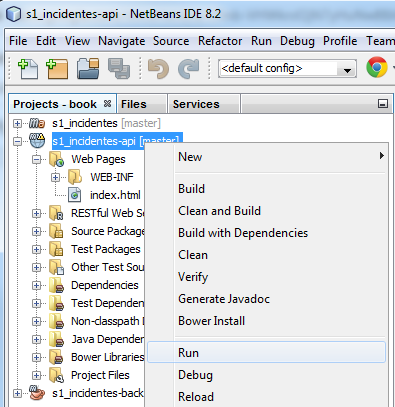The image size is (395, 407).
Task: Click the Test Dependencies folder icon
Action: pos(56,303)
